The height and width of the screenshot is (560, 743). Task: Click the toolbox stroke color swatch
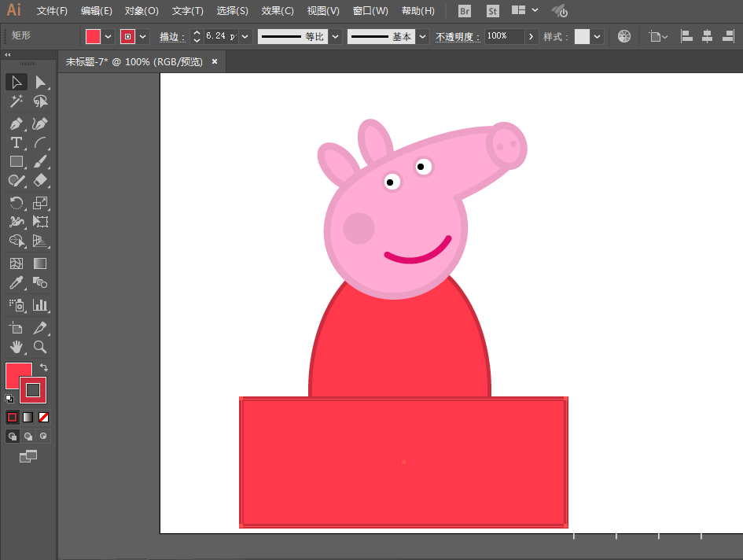coord(33,390)
